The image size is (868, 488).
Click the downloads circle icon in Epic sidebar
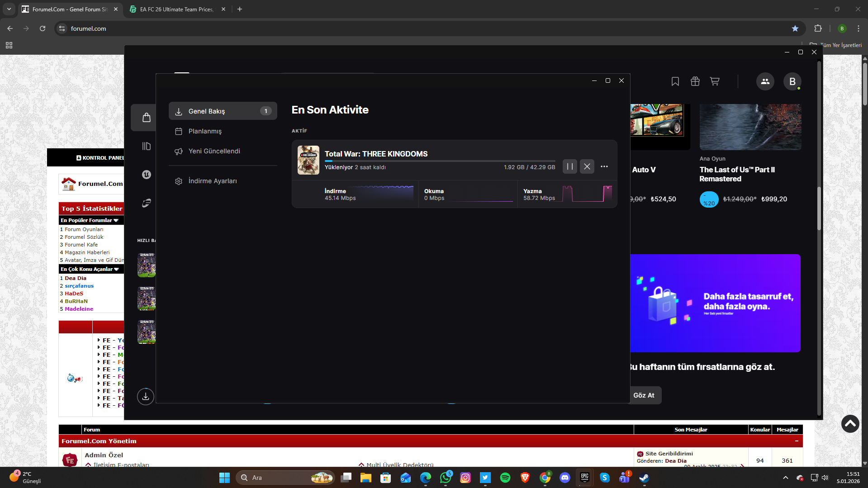point(146,397)
